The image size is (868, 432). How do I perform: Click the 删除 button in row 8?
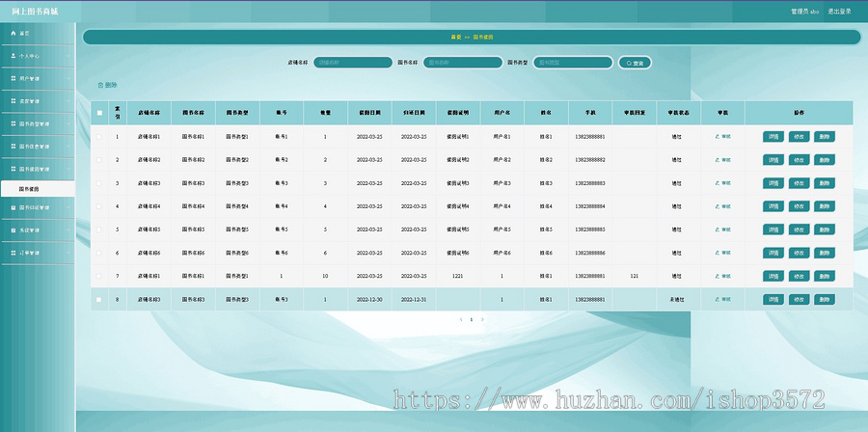(x=825, y=299)
